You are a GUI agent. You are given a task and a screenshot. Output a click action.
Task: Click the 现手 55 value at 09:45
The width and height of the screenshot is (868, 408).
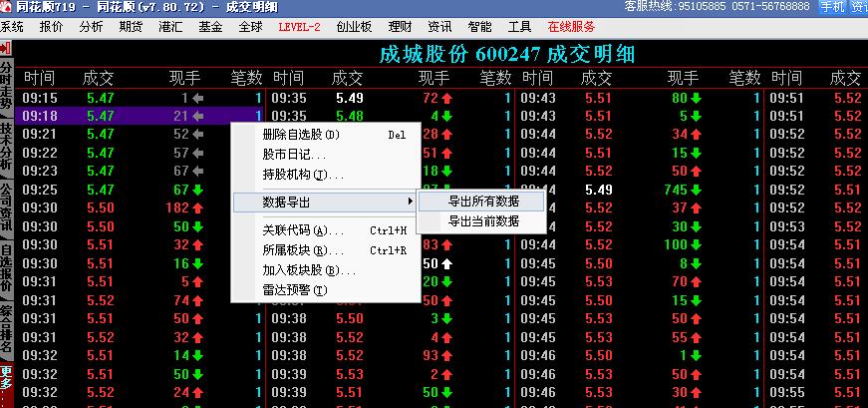click(681, 337)
